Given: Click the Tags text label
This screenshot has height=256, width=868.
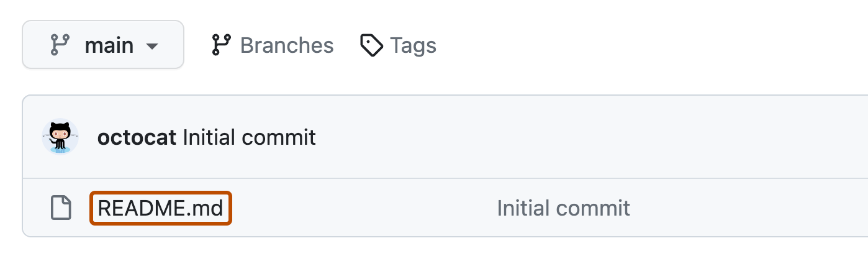Looking at the screenshot, I should point(413,45).
